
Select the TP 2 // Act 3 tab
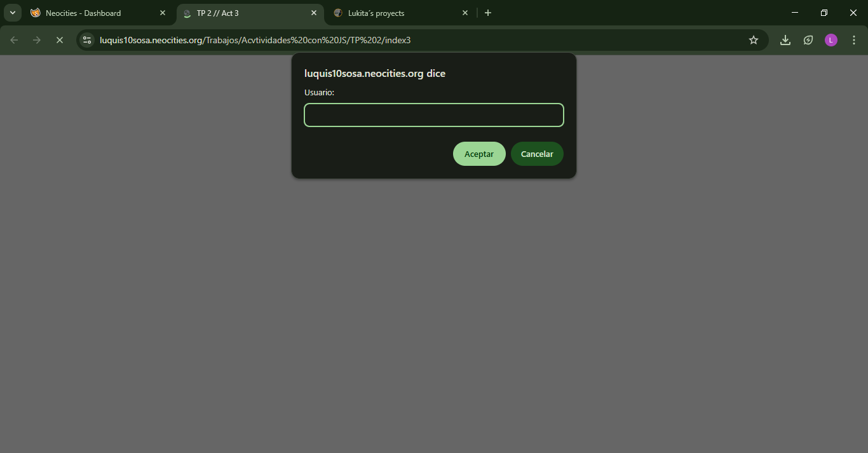(218, 13)
